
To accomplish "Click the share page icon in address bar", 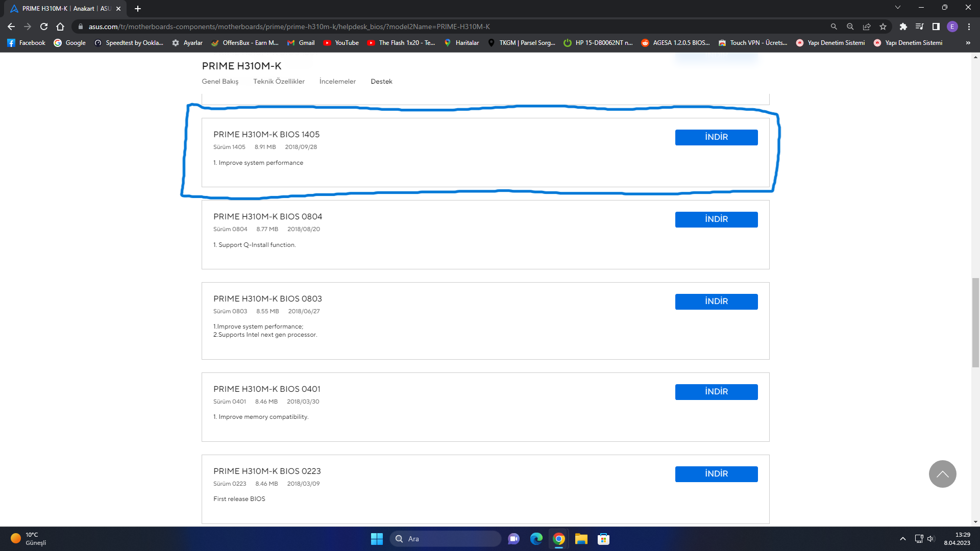I will click(867, 27).
